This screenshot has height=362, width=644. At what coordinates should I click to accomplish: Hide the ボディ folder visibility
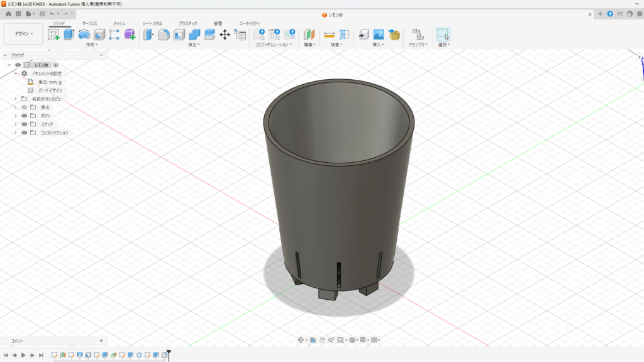coord(25,116)
